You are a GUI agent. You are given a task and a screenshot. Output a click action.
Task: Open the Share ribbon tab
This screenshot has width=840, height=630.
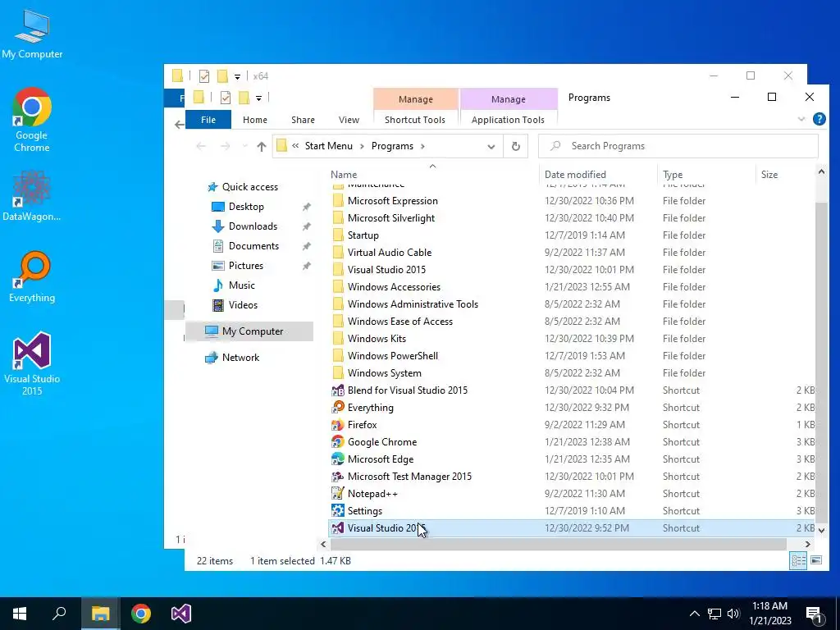[304, 120]
